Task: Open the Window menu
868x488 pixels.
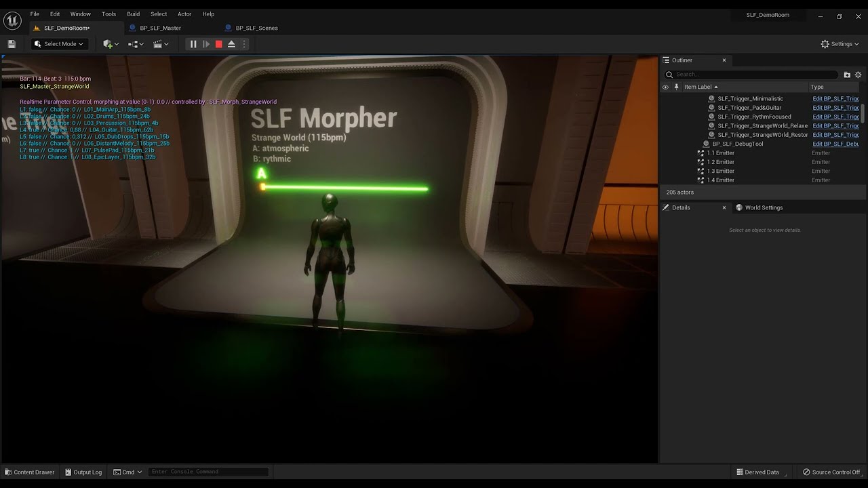Action: [81, 14]
